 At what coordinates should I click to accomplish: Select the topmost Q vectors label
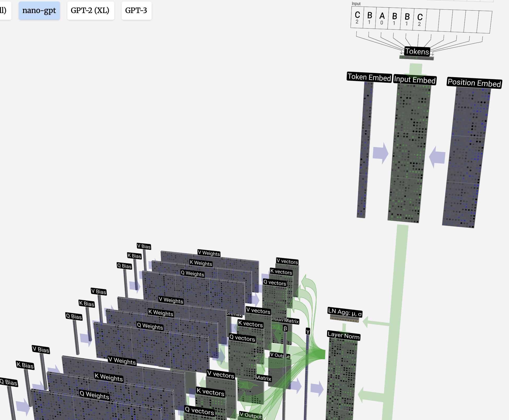(x=275, y=283)
